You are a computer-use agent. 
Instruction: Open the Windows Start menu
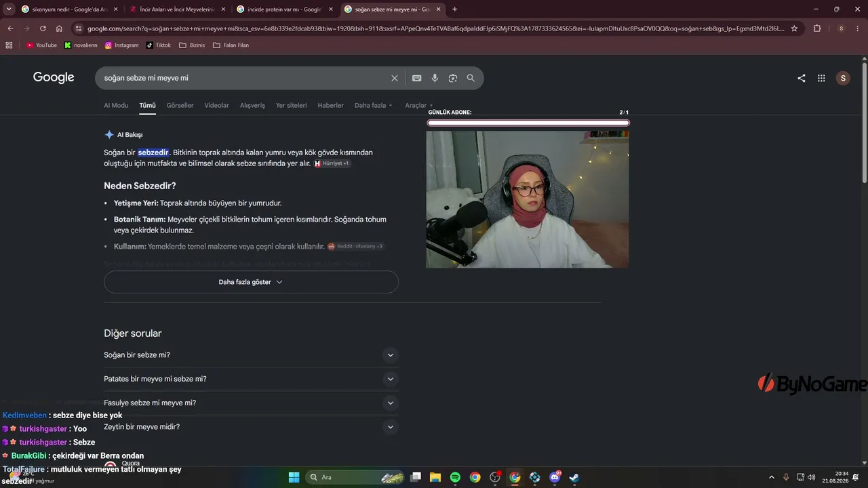294,477
